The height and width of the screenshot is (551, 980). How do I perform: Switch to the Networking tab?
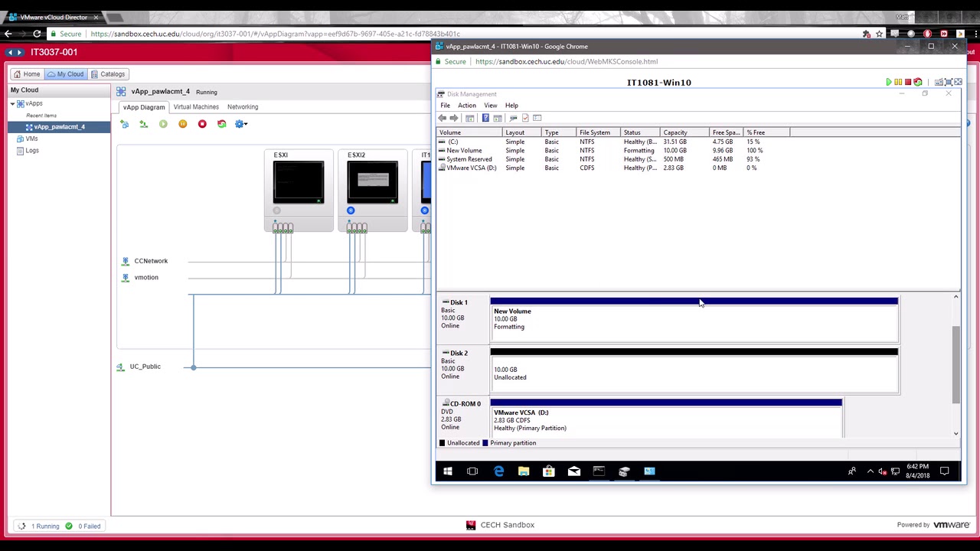pyautogui.click(x=243, y=107)
